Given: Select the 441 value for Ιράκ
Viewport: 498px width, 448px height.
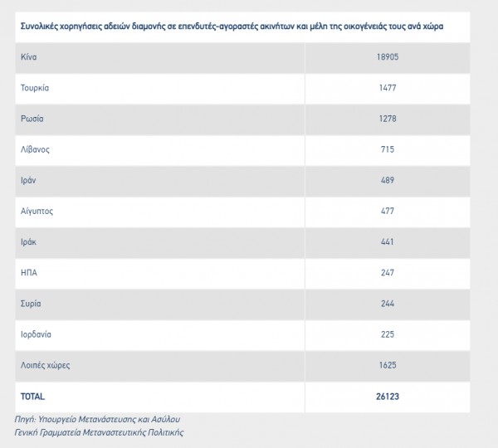Looking at the screenshot, I should pos(387,241).
